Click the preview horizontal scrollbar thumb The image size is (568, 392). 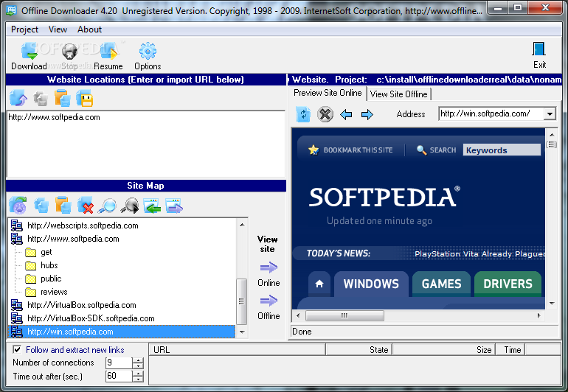345,315
